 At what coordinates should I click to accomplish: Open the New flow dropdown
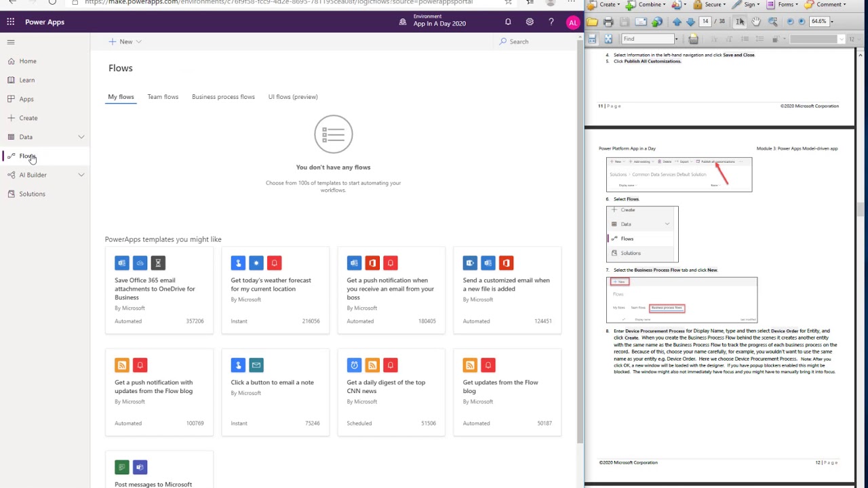pyautogui.click(x=125, y=41)
